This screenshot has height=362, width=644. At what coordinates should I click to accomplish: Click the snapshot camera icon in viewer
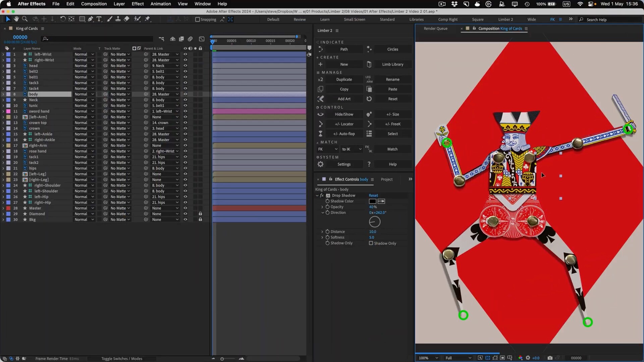coord(550,358)
